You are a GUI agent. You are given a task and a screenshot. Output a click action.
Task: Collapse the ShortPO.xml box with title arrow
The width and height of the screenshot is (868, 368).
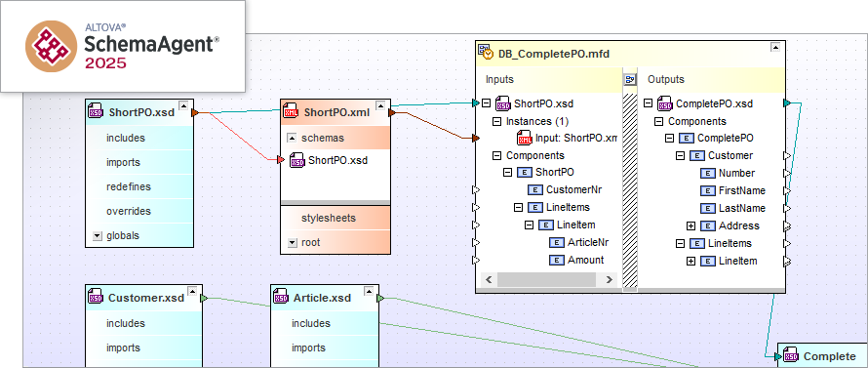tap(380, 105)
